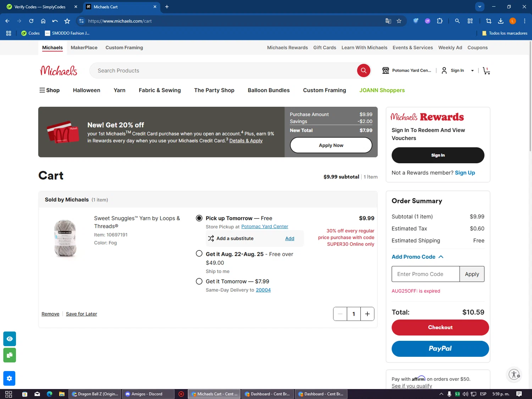Open Details & Apply link
The width and height of the screenshot is (532, 399).
coord(246,140)
